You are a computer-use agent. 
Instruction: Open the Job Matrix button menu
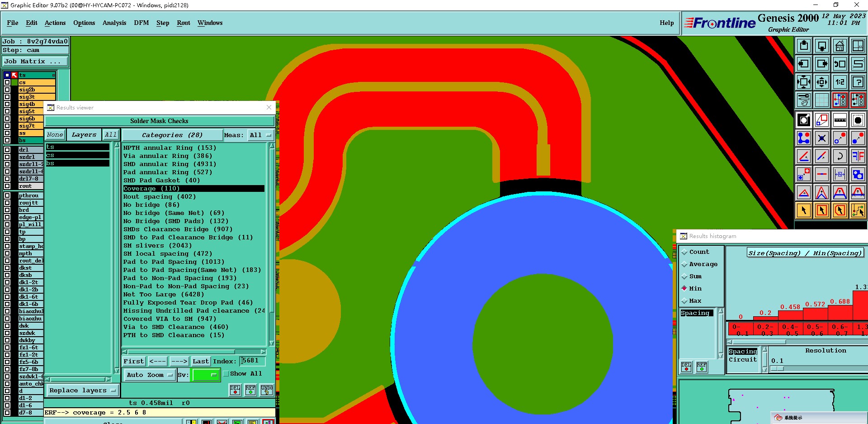[35, 62]
